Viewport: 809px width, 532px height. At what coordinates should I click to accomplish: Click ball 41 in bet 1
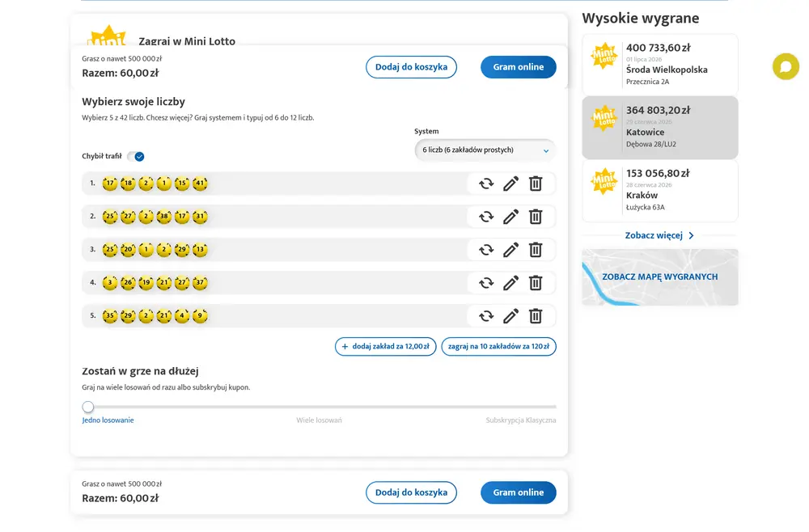(200, 183)
